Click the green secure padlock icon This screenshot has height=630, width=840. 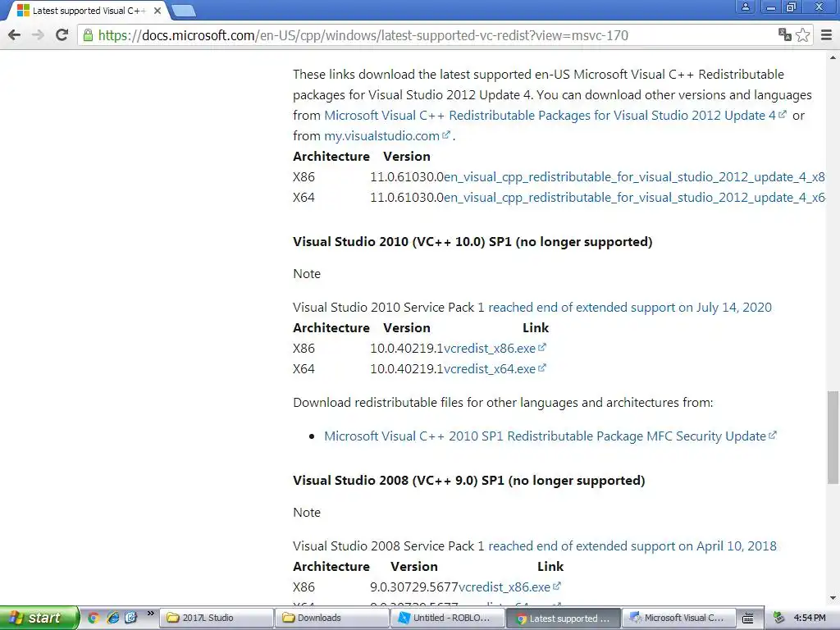point(88,35)
